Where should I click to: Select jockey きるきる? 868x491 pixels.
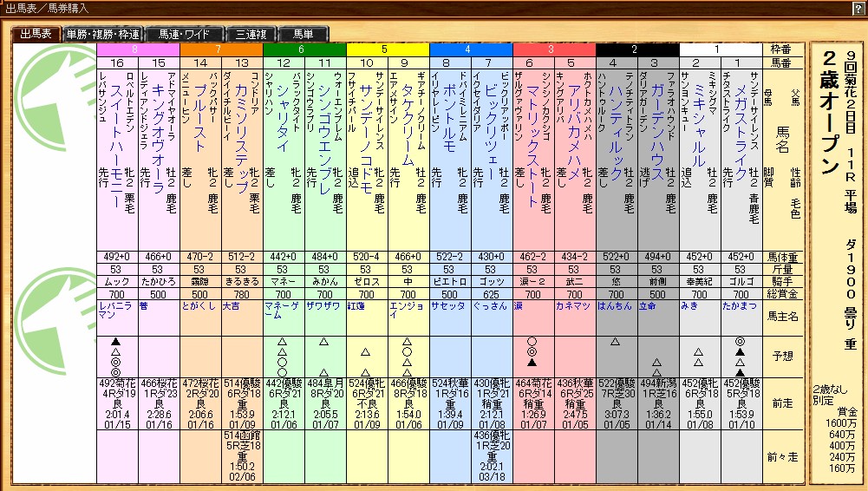242,282
